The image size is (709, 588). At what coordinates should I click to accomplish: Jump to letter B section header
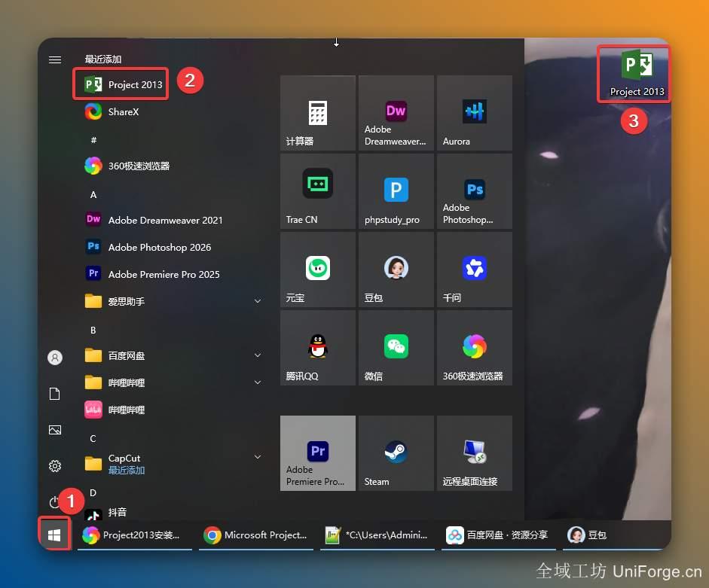(x=93, y=331)
